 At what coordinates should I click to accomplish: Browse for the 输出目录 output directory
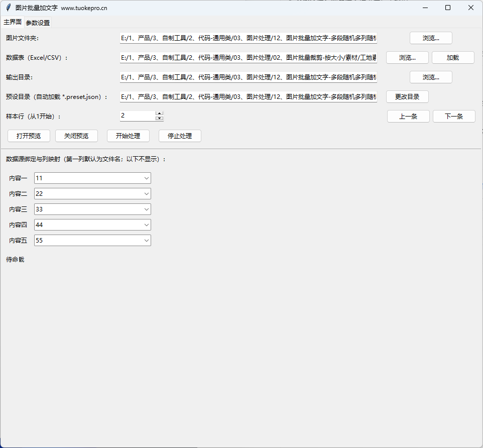431,77
